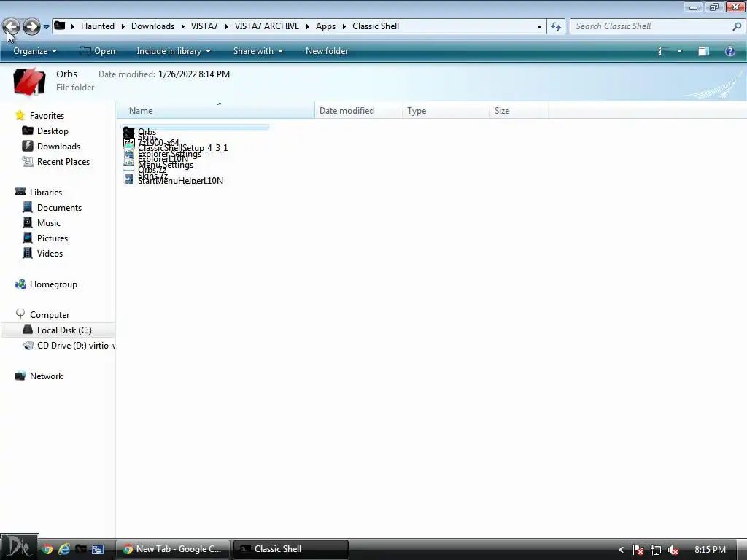This screenshot has height=560, width=747.
Task: Click Classic Shell taskbar button
Action: coord(291,549)
